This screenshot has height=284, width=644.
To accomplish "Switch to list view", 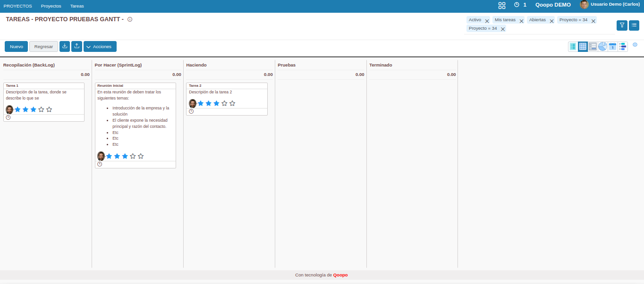I will [x=573, y=46].
